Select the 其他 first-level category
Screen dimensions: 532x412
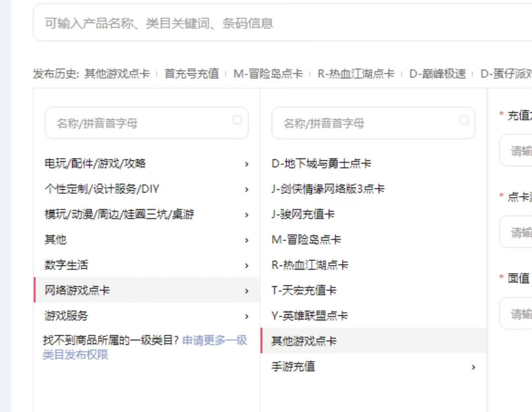pyautogui.click(x=147, y=240)
